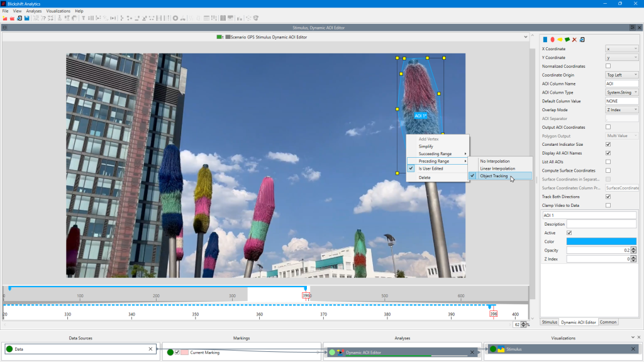644x362 pixels.
Task: Increase Z Index with spinner up arrow
Action: 633,257
